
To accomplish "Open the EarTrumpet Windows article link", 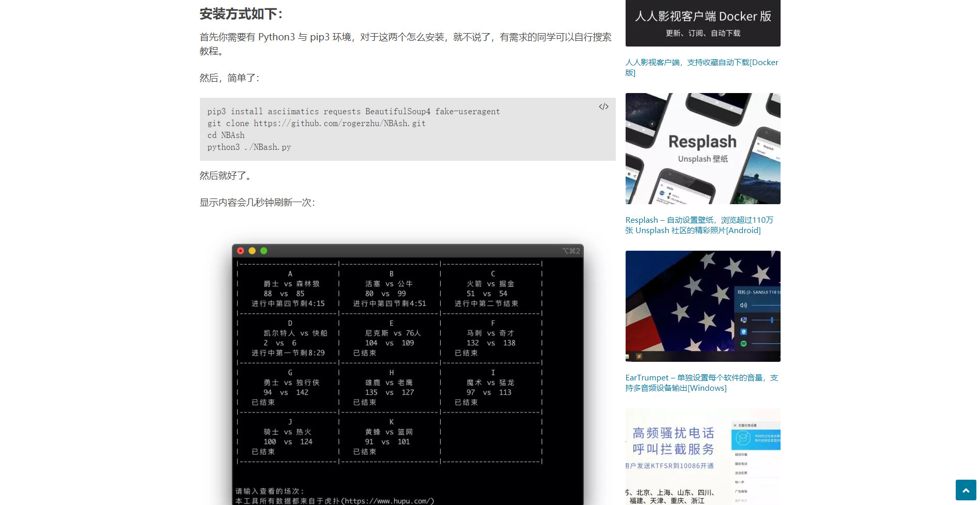I will point(701,382).
